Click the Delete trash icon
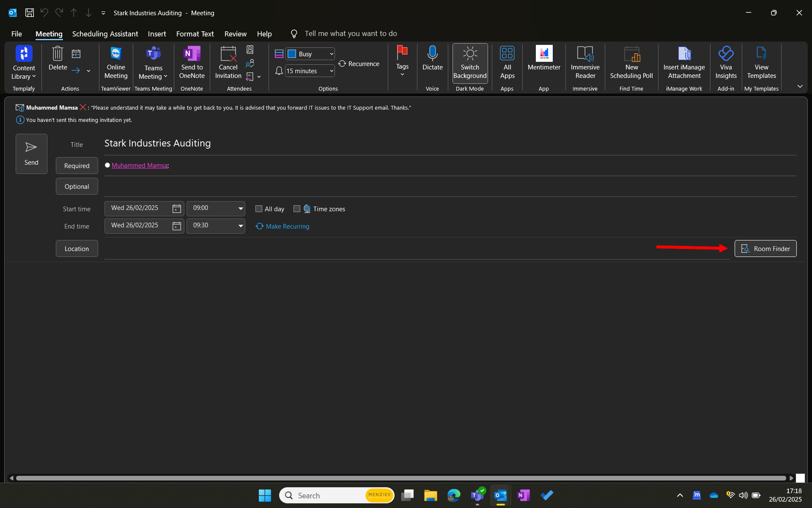Screen dimensions: 812x508 58,54
